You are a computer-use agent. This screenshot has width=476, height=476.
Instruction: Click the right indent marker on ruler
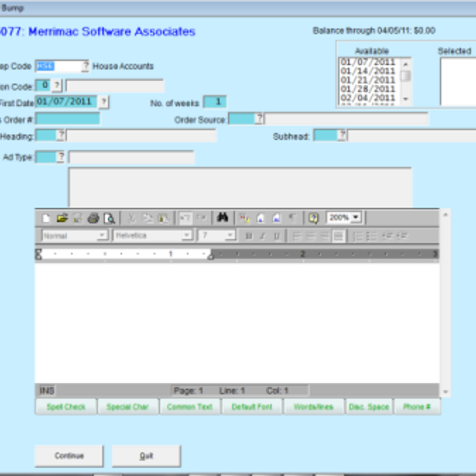pyautogui.click(x=210, y=257)
